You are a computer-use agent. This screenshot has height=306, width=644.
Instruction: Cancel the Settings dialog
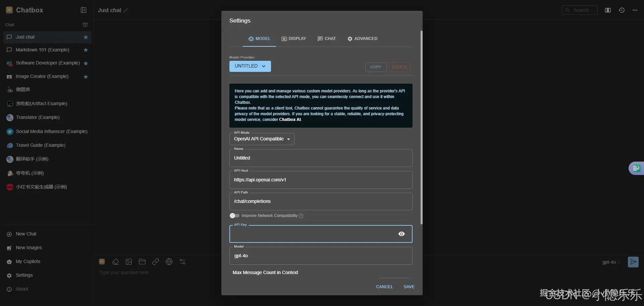tap(384, 287)
